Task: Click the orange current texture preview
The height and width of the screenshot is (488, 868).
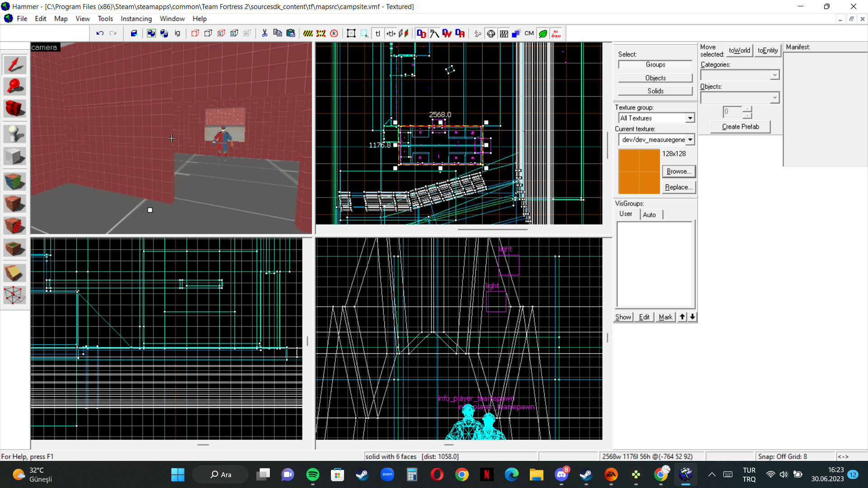Action: pyautogui.click(x=639, y=172)
